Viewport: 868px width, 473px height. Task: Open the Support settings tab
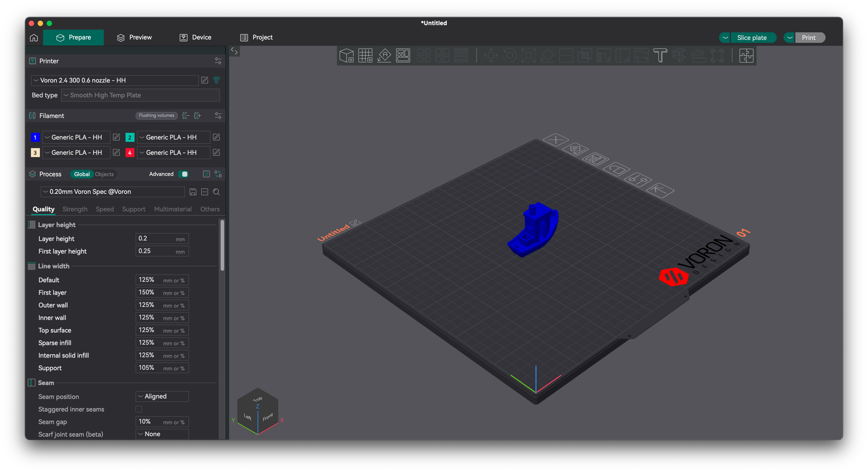coord(134,209)
